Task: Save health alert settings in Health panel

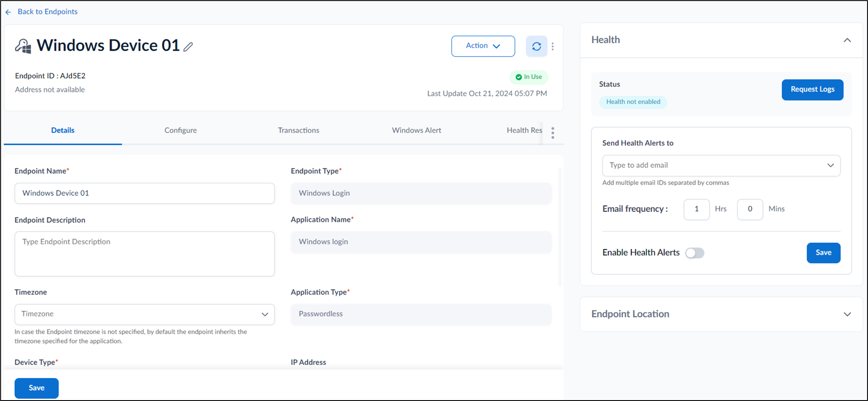Action: pos(823,253)
